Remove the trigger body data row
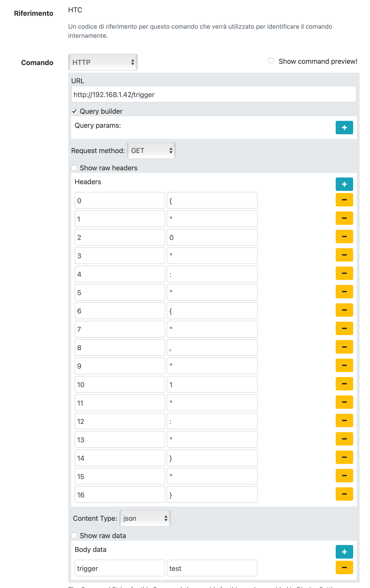This screenshot has height=588, width=370. (x=344, y=567)
